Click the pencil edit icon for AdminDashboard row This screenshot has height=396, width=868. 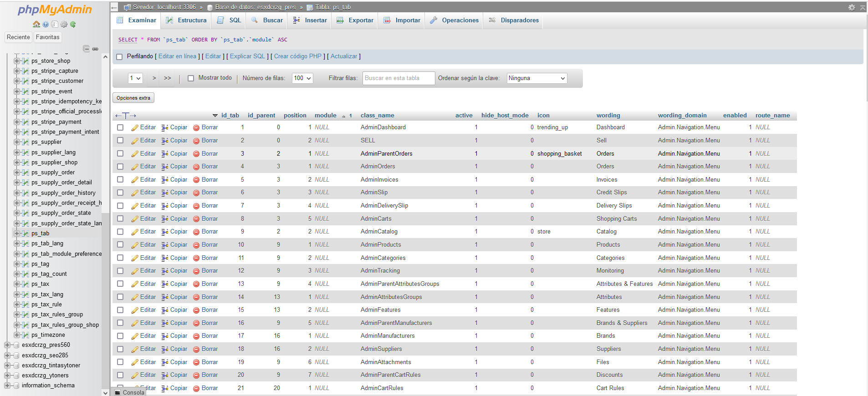pyautogui.click(x=135, y=128)
